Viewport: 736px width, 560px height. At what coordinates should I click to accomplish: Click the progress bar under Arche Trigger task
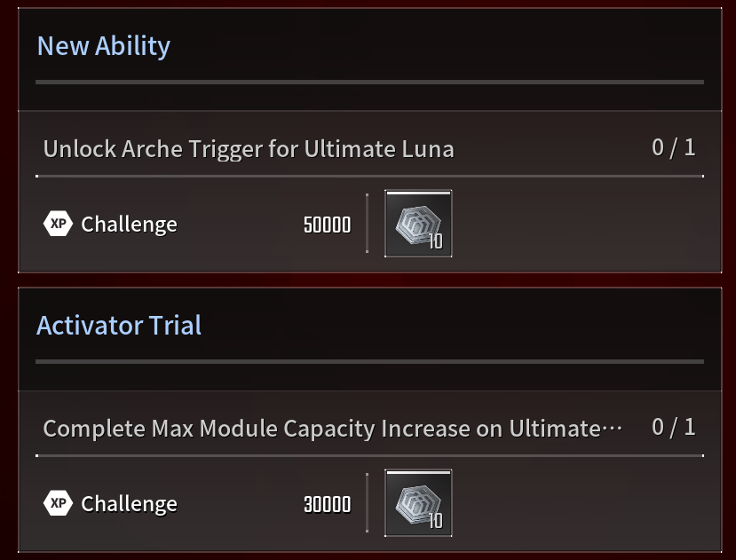coord(370,176)
